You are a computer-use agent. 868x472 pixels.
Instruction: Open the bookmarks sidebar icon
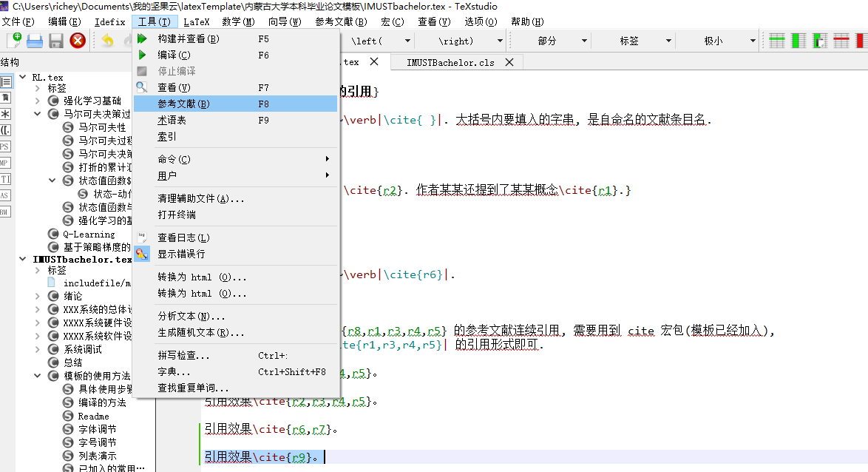coord(5,98)
